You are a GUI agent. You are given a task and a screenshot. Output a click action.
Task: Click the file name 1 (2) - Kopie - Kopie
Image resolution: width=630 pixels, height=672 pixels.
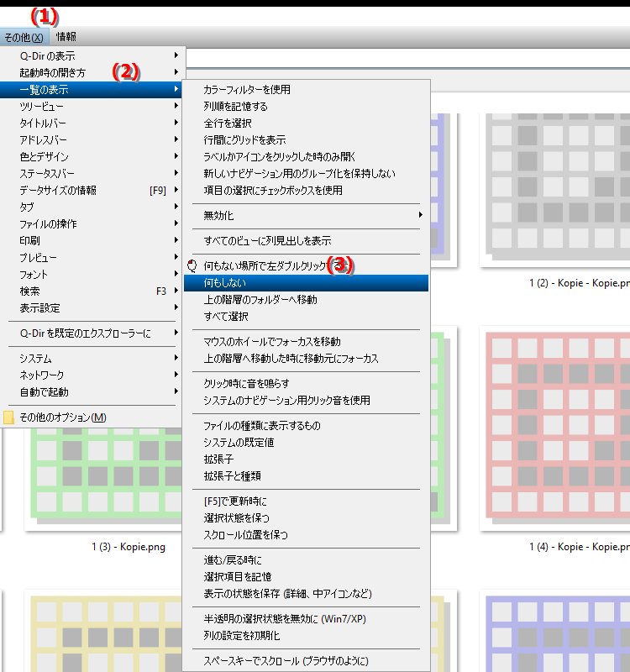[580, 283]
